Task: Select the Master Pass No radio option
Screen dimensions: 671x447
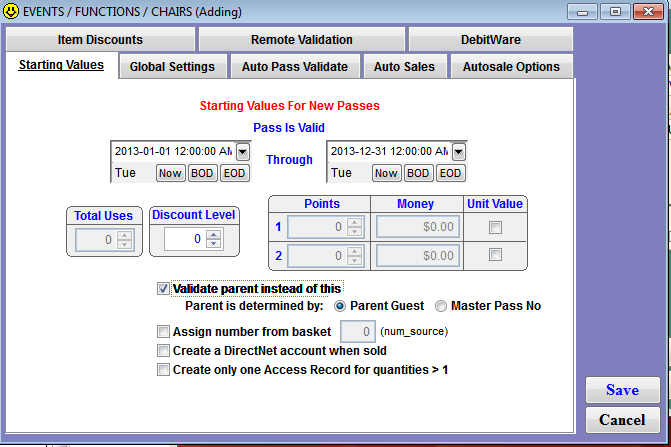Action: tap(441, 306)
